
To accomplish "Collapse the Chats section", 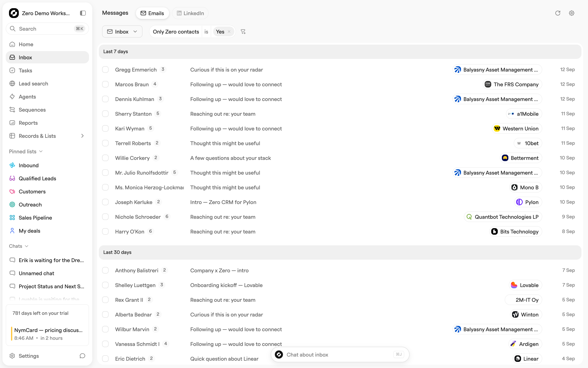I will coord(19,246).
